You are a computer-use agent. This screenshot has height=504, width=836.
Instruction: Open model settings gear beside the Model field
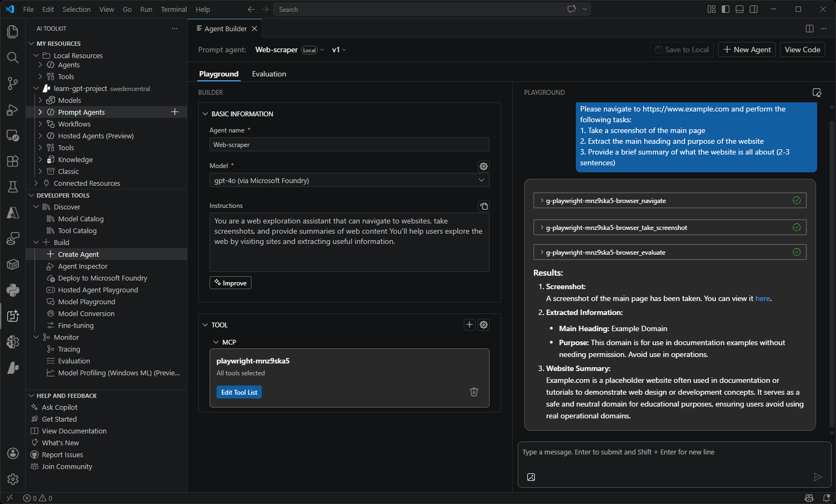click(x=483, y=166)
